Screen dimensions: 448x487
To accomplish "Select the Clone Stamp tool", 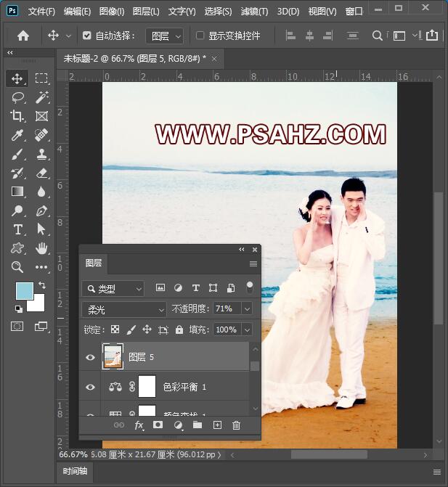I will click(x=41, y=154).
